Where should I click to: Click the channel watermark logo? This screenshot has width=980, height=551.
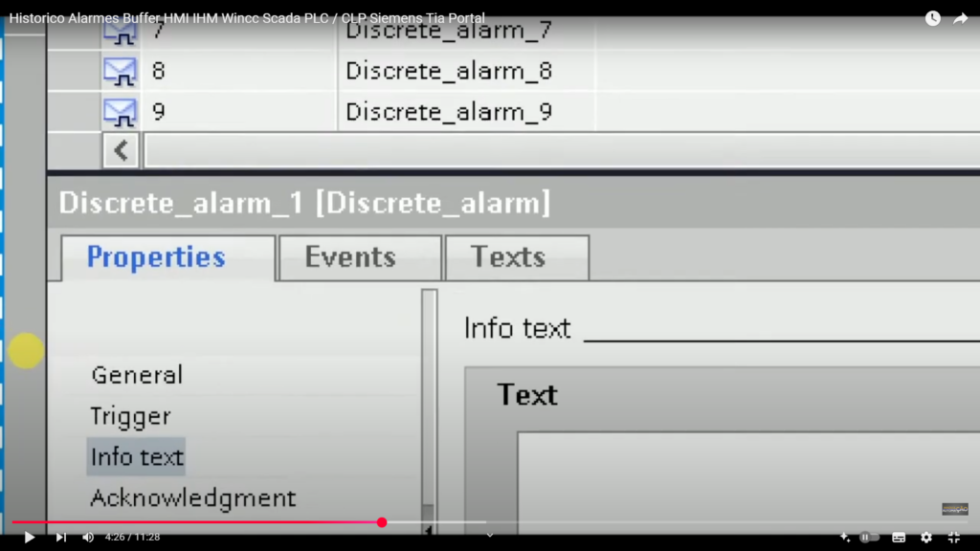955,509
